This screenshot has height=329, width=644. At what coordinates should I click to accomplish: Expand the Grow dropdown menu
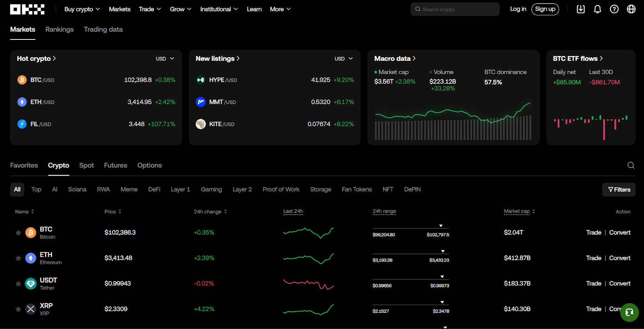[181, 9]
